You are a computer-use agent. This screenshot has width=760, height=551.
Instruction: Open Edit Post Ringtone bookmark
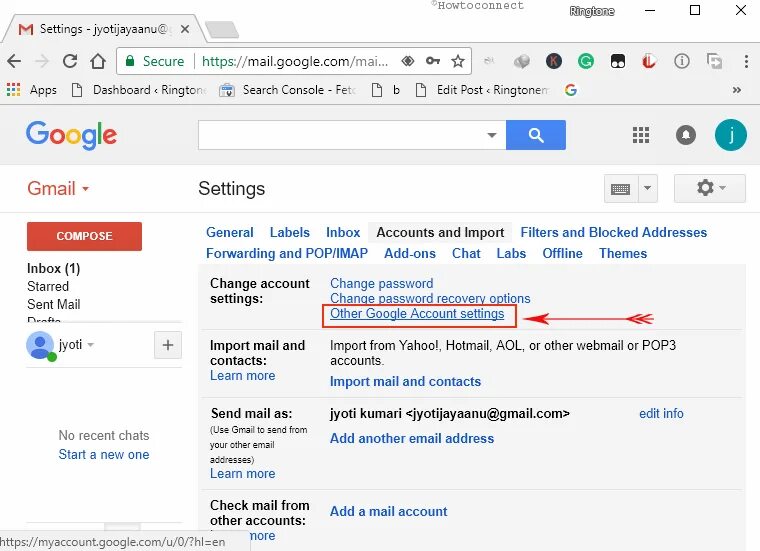pyautogui.click(x=482, y=90)
